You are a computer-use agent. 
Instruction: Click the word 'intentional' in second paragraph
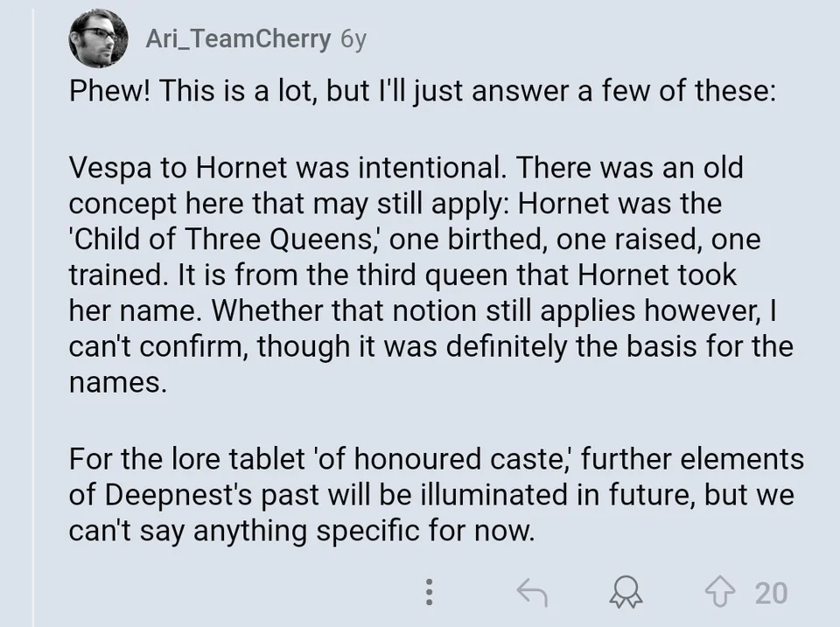coord(431,168)
